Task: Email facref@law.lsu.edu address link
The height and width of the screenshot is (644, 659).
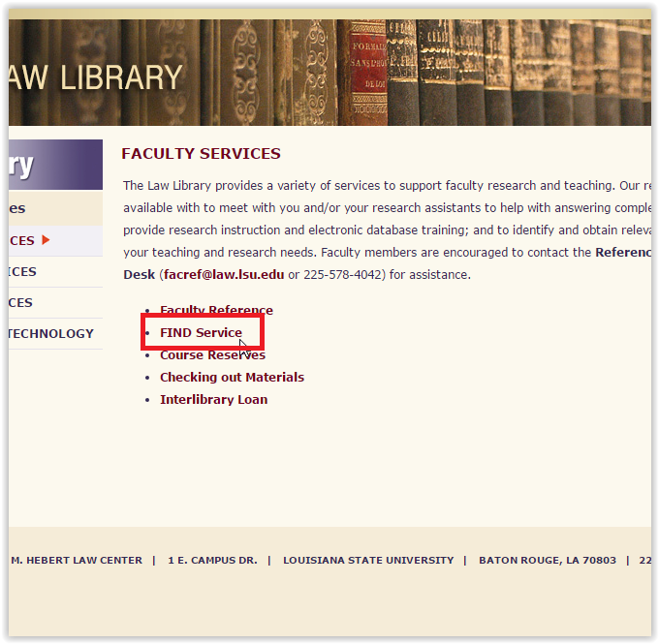Action: pyautogui.click(x=224, y=275)
